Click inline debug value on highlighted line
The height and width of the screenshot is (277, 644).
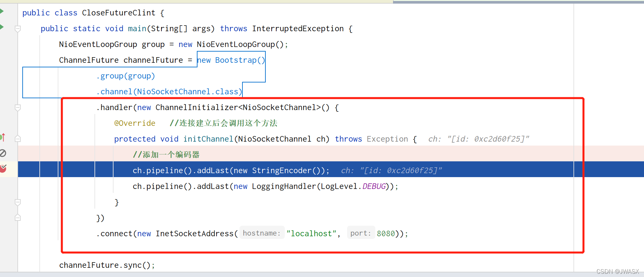coord(391,171)
